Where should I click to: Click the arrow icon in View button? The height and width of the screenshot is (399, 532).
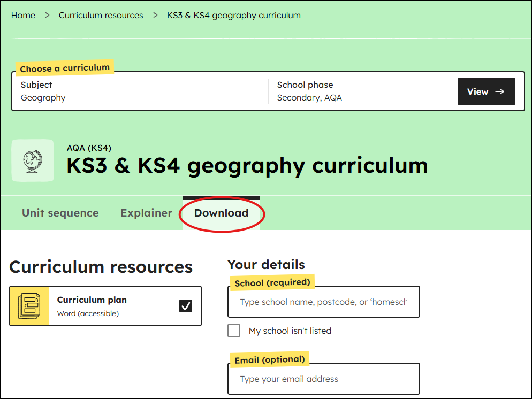499,91
